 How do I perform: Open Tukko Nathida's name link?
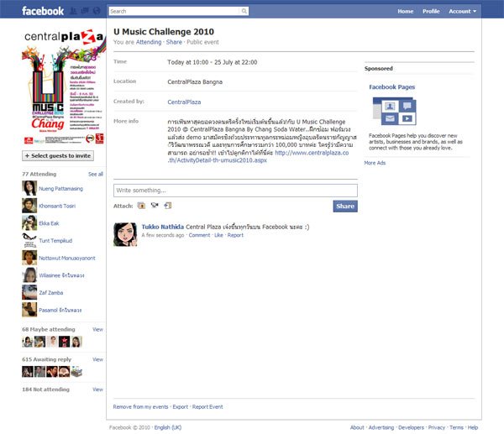(x=163, y=227)
